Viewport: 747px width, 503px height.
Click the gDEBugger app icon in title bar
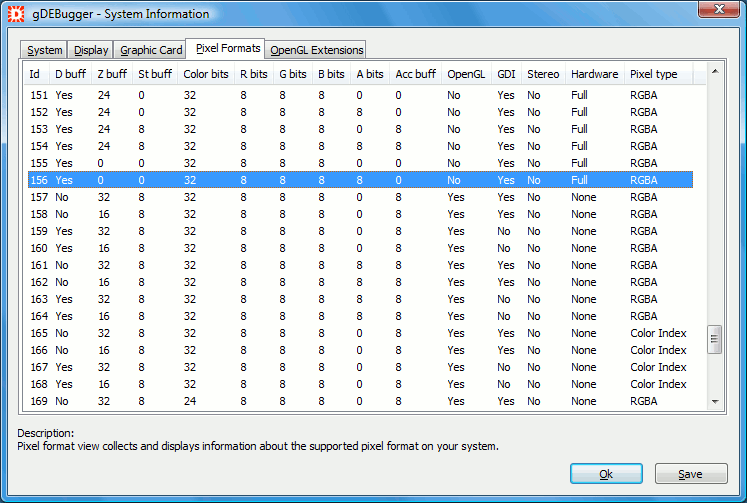pos(16,14)
